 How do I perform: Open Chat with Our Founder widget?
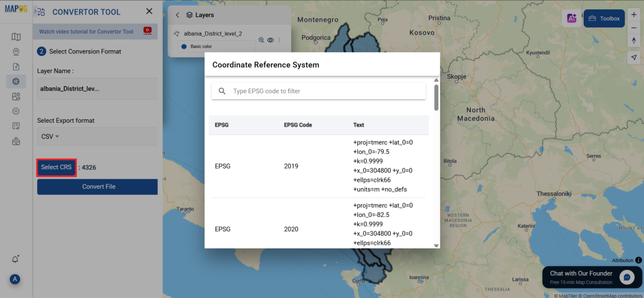pyautogui.click(x=591, y=277)
